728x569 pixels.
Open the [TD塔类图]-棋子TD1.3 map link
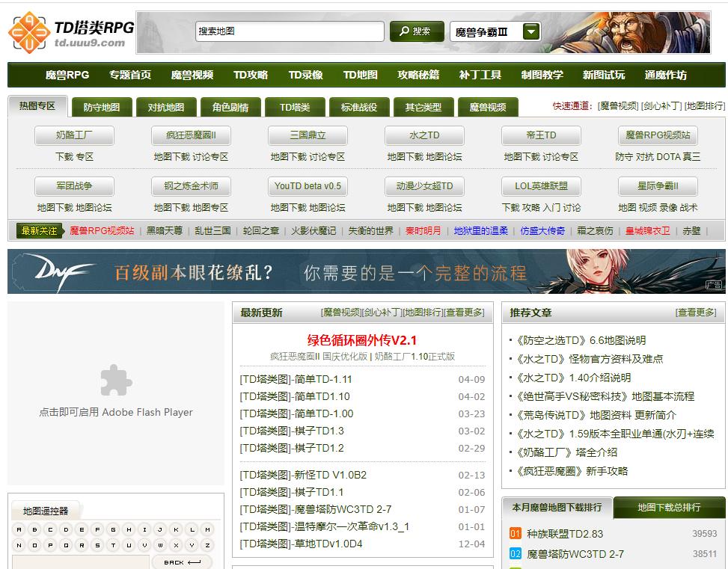291,431
